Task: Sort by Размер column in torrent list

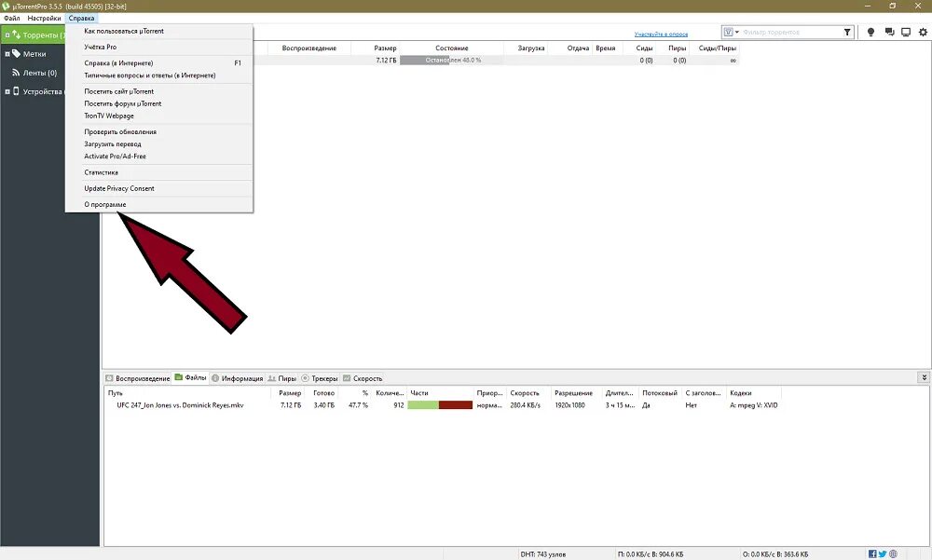Action: click(385, 48)
